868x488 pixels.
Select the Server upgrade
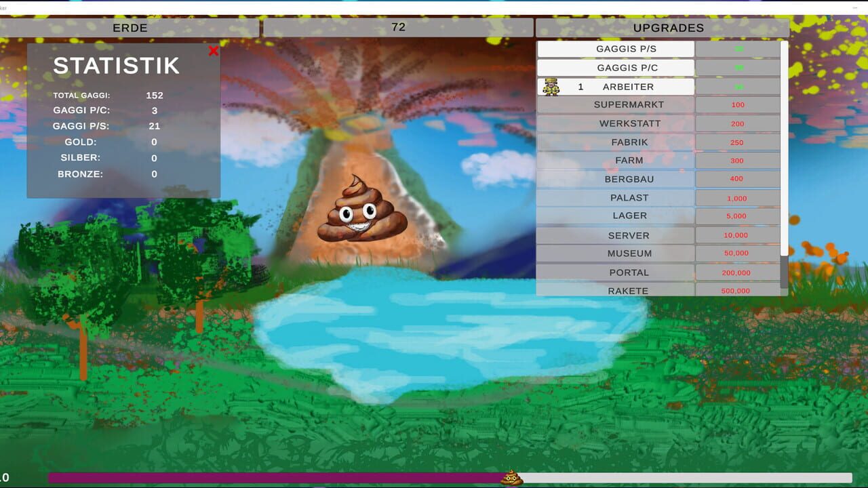[616, 235]
